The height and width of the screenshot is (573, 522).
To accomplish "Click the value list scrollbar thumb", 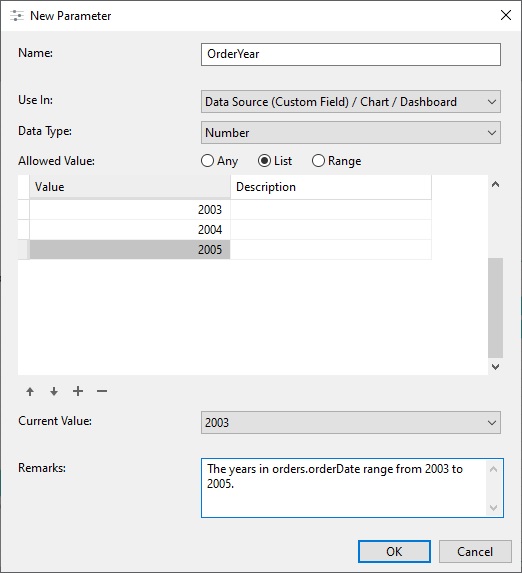I will [x=495, y=308].
